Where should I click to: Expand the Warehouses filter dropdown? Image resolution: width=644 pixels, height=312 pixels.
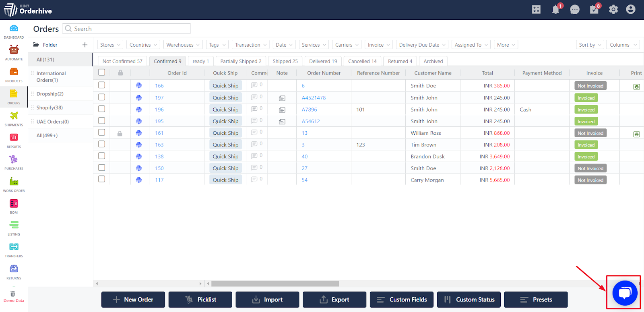(x=183, y=45)
